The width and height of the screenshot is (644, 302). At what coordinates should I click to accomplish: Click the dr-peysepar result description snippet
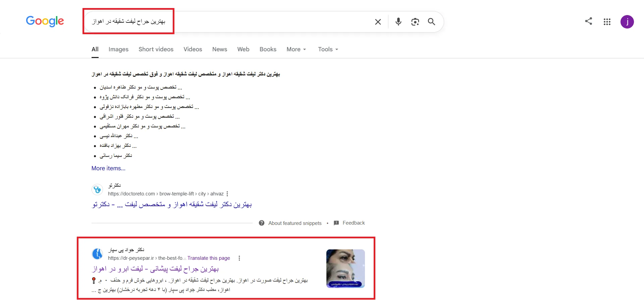(x=200, y=285)
